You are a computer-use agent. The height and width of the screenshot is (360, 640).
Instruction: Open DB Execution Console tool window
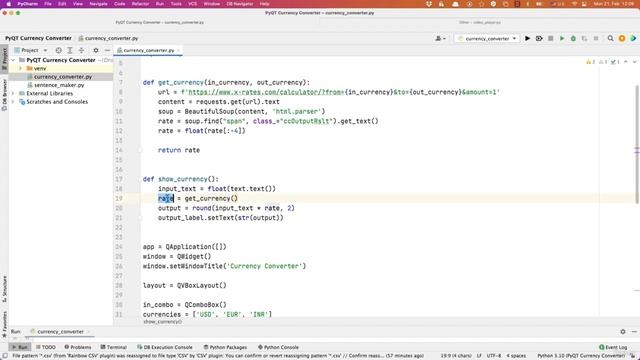click(165, 347)
